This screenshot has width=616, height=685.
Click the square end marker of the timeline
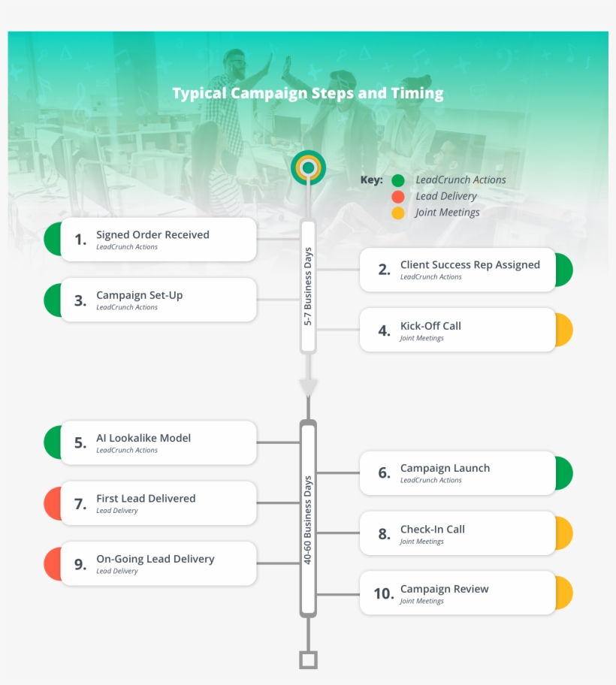[308, 659]
